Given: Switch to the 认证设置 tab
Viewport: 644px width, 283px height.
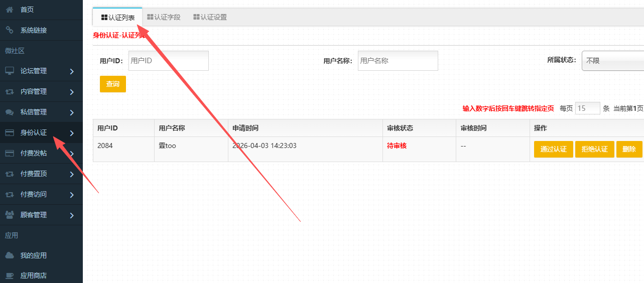Looking at the screenshot, I should click(210, 17).
